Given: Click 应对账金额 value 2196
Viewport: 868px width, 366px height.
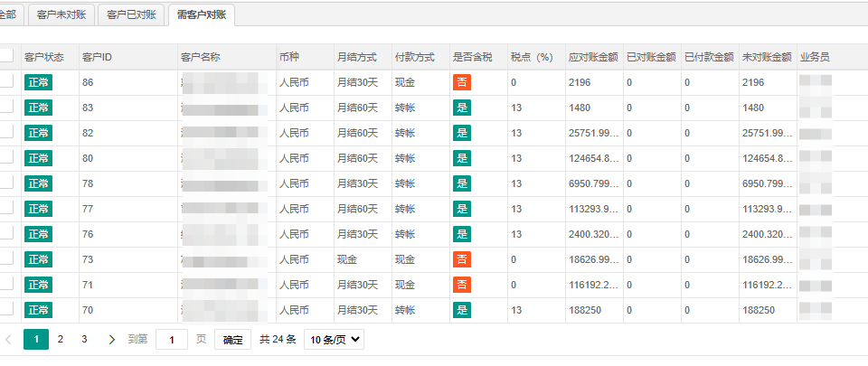Looking at the screenshot, I should click(x=580, y=82).
